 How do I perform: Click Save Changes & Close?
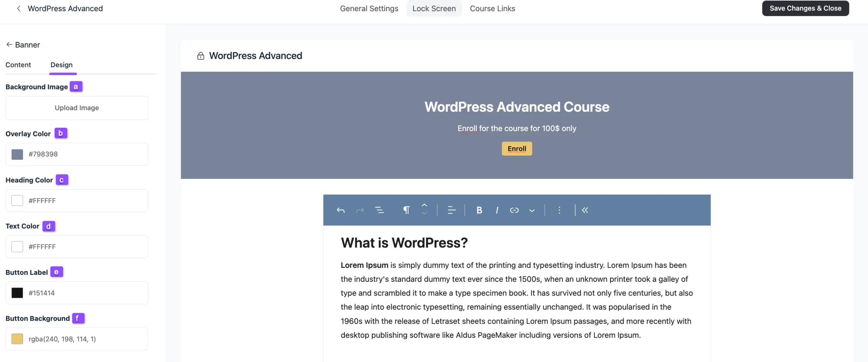pyautogui.click(x=806, y=8)
